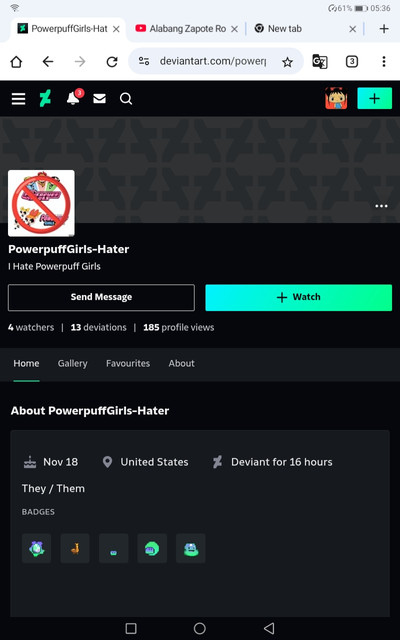
Task: Reload the page with the refresh icon
Action: coord(112,62)
